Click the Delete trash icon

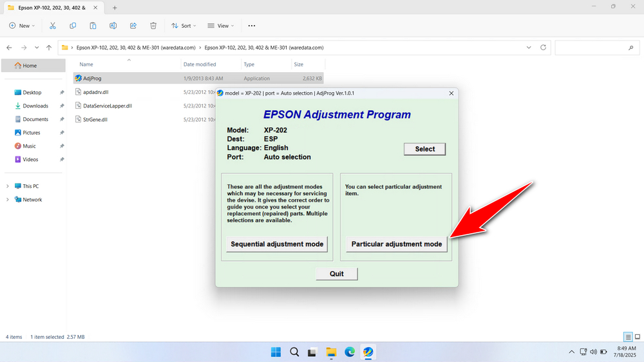coord(153,26)
